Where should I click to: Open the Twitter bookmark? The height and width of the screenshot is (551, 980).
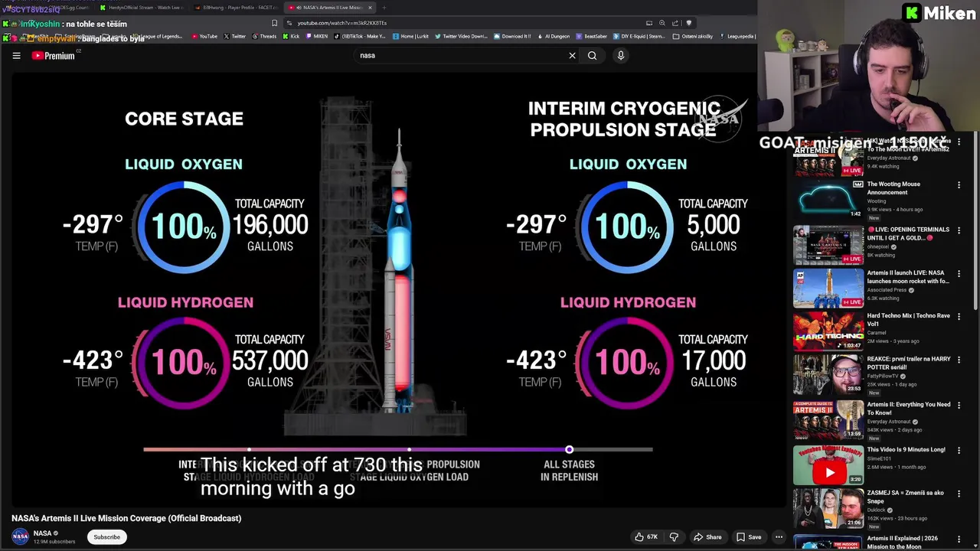point(235,36)
